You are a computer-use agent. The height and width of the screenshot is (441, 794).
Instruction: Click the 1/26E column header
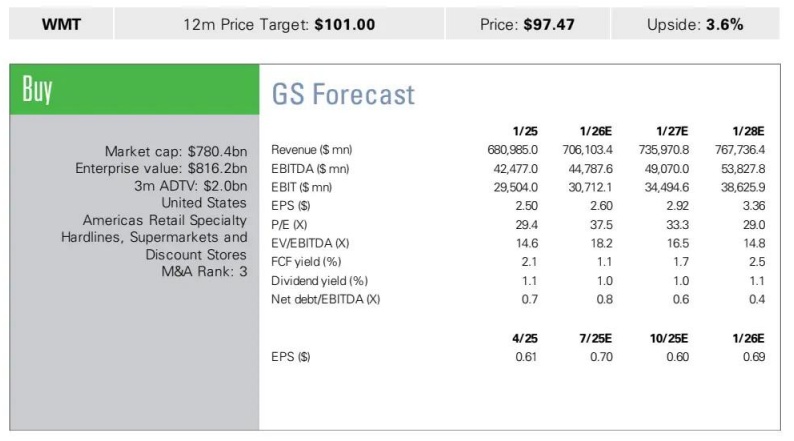[596, 130]
